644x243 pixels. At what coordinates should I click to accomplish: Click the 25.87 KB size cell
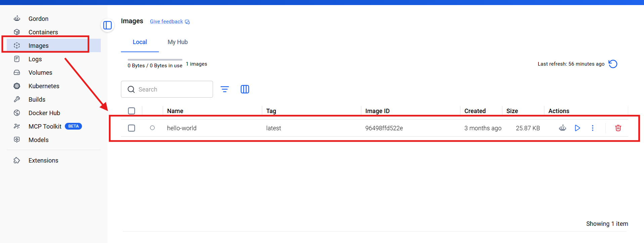(x=528, y=128)
